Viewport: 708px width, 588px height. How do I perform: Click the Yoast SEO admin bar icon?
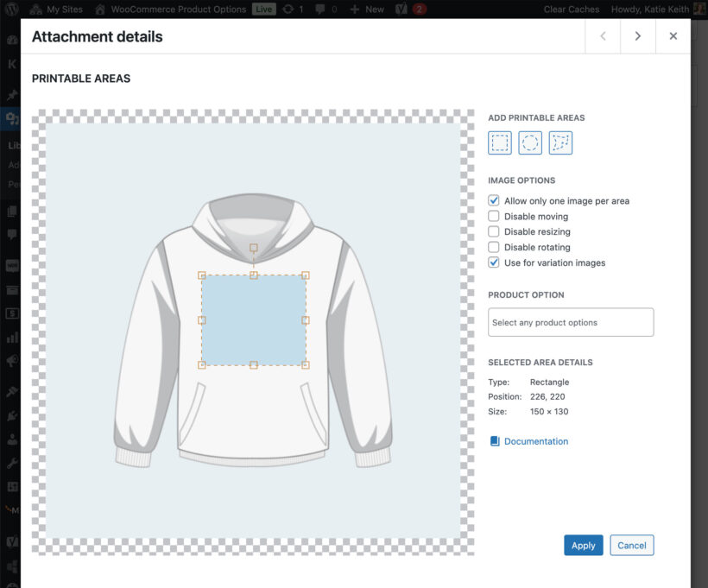(x=401, y=9)
